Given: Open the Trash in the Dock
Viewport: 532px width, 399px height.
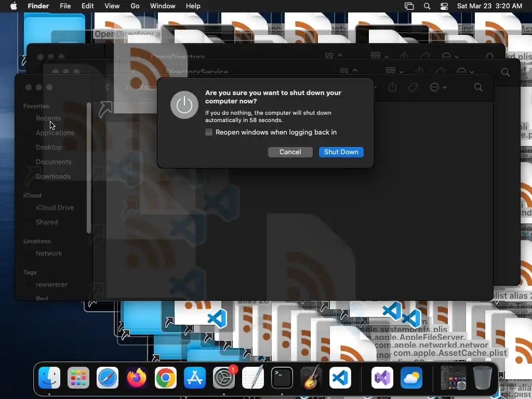Looking at the screenshot, I should (x=483, y=378).
